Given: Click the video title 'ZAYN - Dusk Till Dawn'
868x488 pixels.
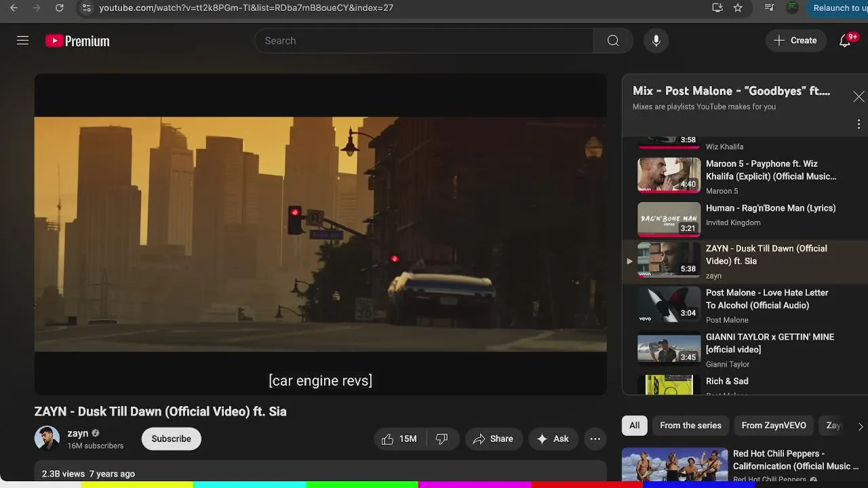Looking at the screenshot, I should pyautogui.click(x=161, y=411).
